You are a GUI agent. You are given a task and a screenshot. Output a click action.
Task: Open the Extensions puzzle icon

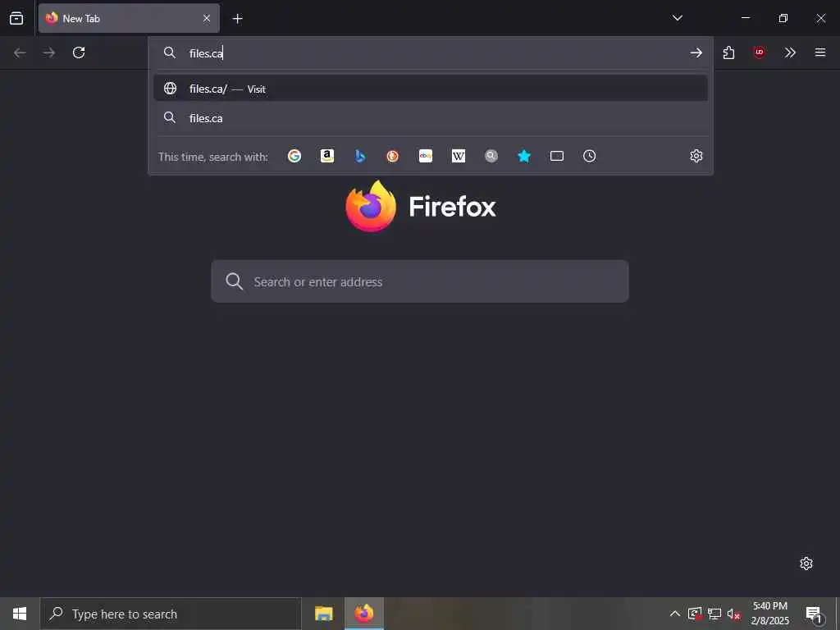pyautogui.click(x=728, y=52)
